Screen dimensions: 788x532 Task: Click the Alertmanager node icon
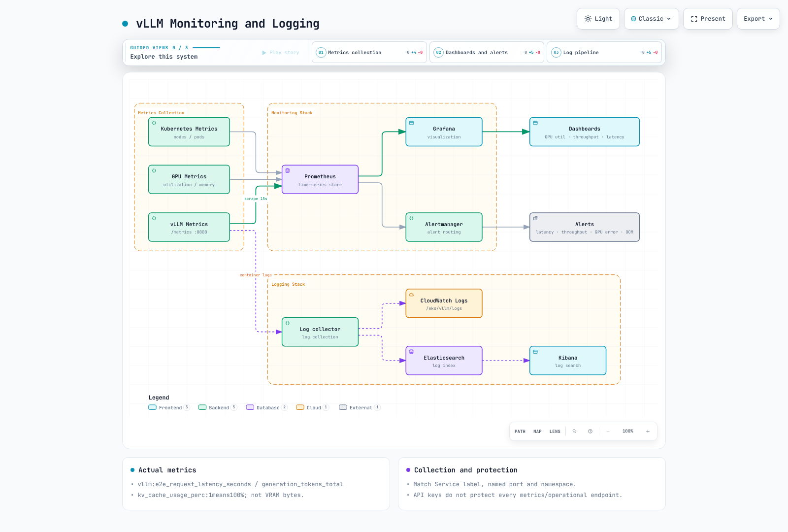pyautogui.click(x=411, y=218)
